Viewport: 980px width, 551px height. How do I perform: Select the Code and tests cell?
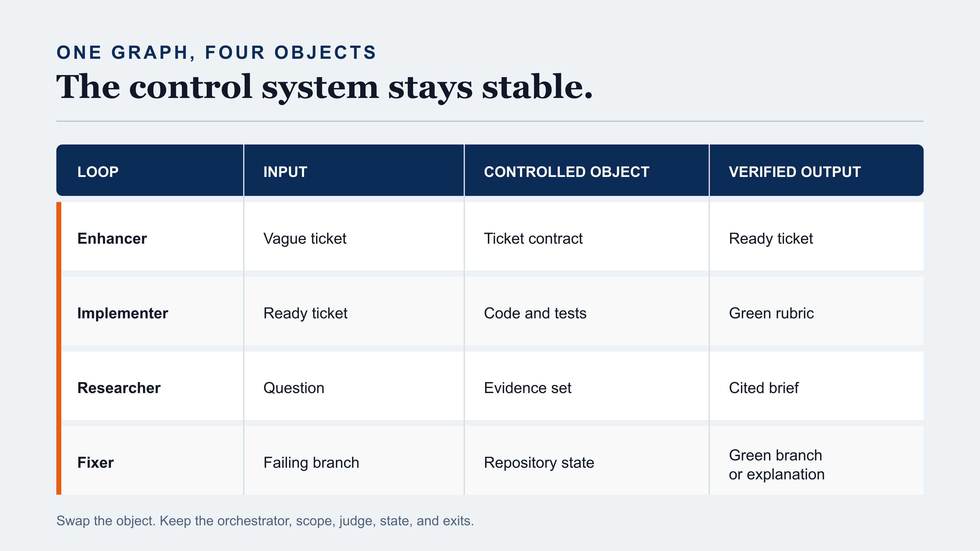(x=535, y=313)
